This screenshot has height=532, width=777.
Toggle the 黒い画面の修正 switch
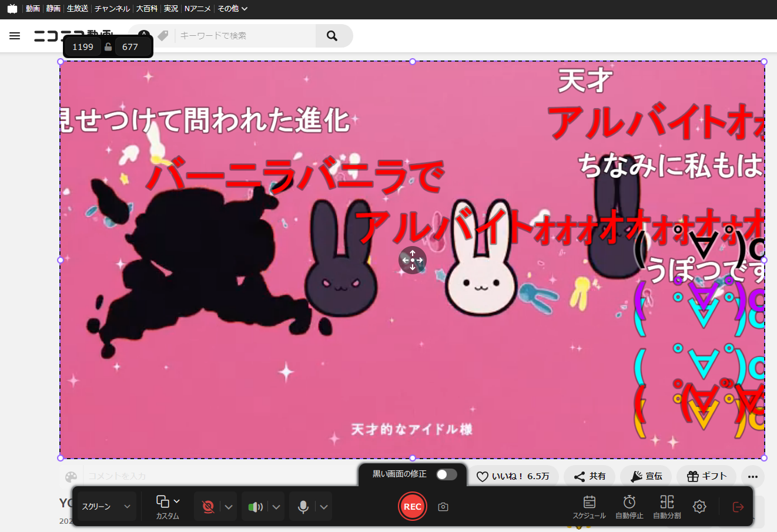coord(446,474)
